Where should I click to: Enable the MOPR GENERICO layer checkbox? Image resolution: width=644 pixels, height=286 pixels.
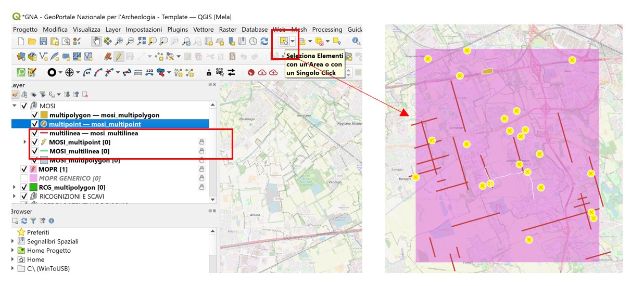(24, 178)
